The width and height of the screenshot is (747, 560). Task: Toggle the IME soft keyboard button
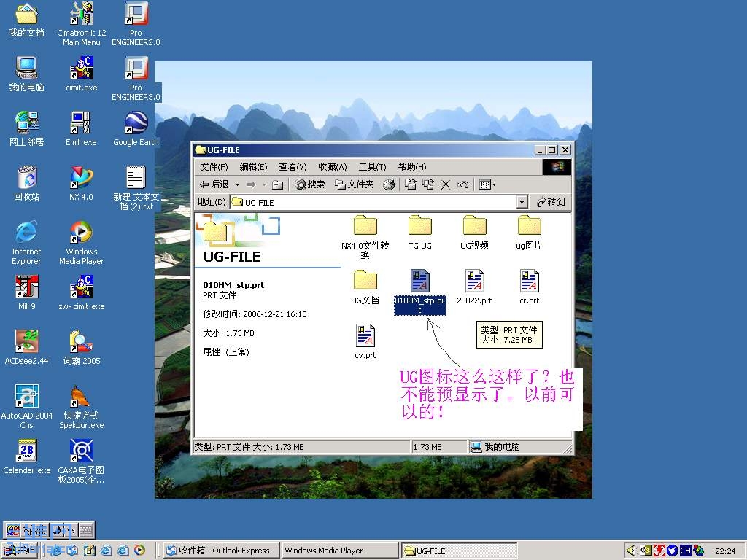[x=86, y=529]
